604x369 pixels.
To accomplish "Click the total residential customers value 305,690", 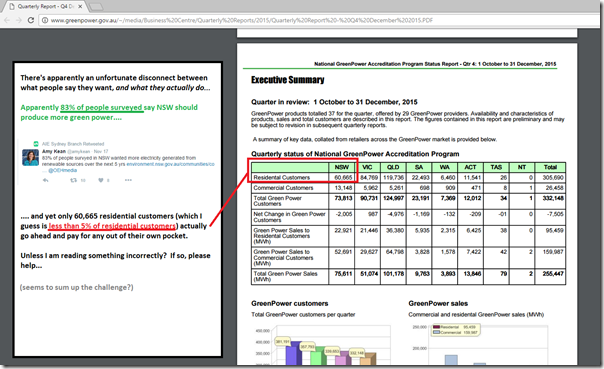I will pyautogui.click(x=553, y=178).
